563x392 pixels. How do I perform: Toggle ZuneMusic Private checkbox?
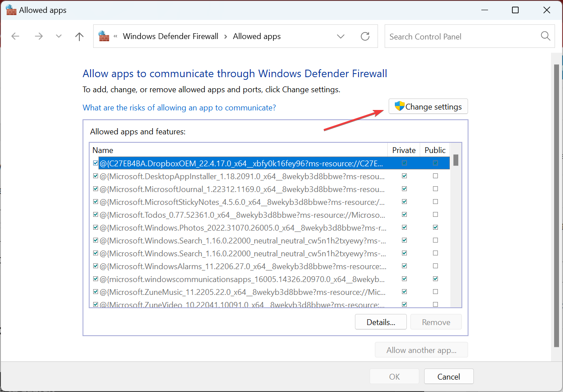[404, 292]
